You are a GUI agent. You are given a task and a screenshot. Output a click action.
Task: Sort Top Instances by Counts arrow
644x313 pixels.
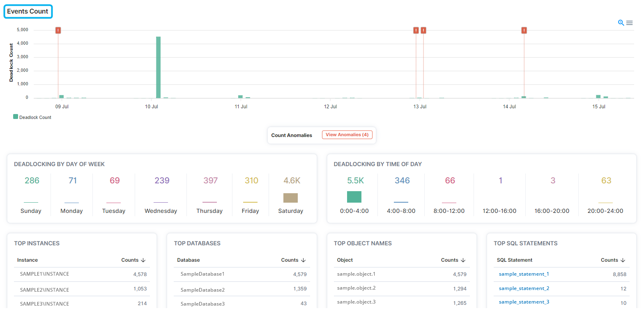click(143, 260)
